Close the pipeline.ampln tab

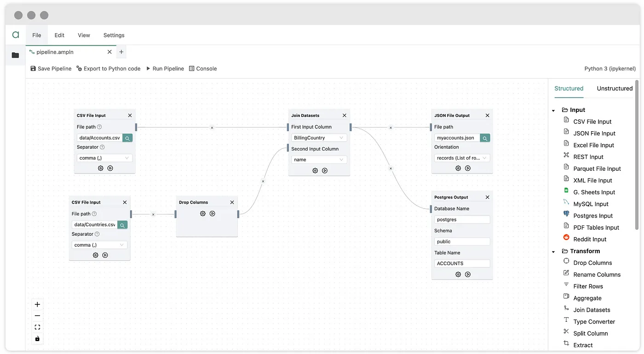coord(109,52)
